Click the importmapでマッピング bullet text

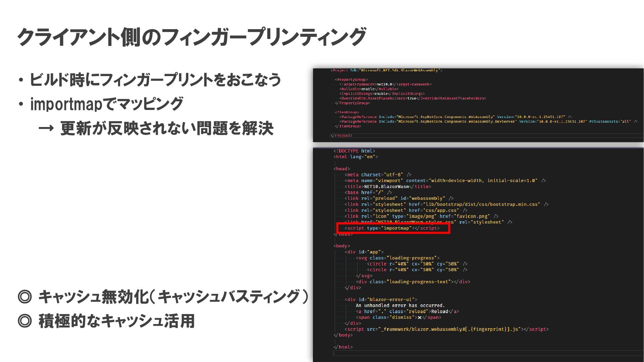(106, 104)
